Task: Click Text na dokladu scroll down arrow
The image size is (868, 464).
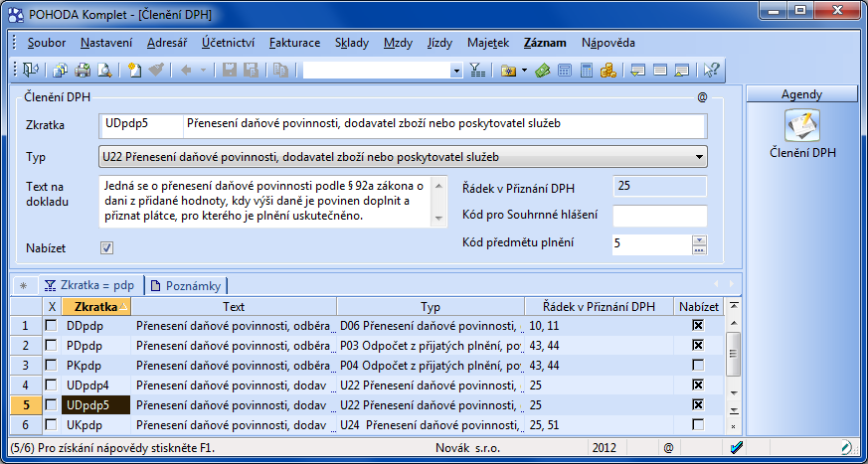Action: [x=439, y=219]
